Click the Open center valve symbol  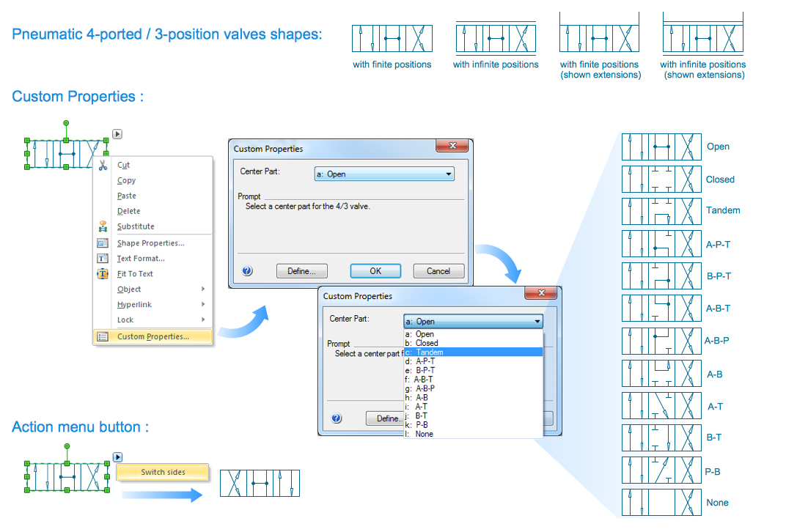tap(661, 147)
